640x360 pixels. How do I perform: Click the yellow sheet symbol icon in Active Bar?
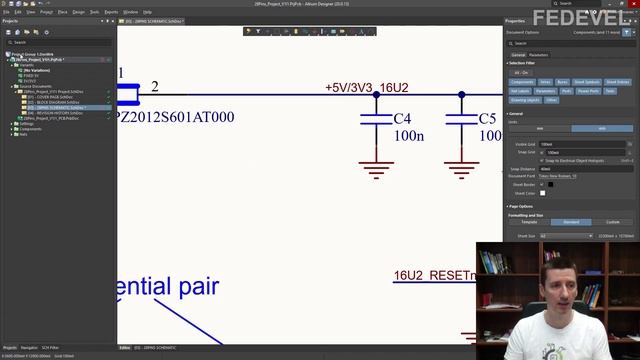[342, 31]
